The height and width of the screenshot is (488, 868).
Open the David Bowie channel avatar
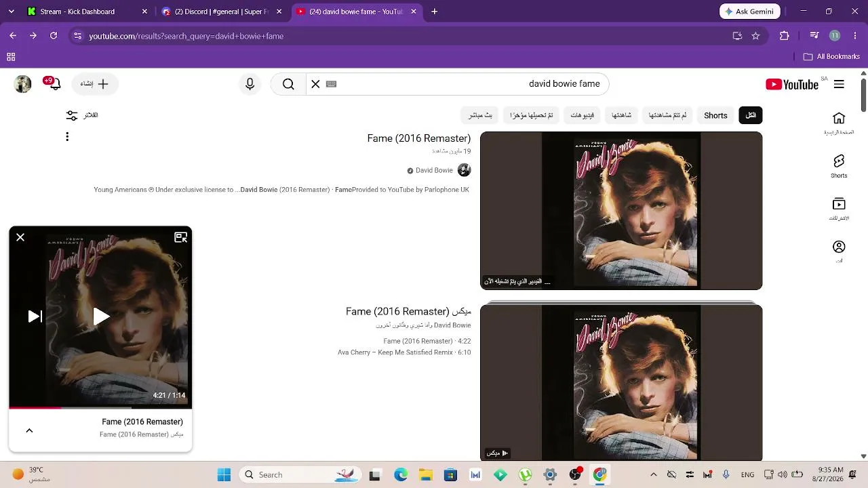point(465,170)
